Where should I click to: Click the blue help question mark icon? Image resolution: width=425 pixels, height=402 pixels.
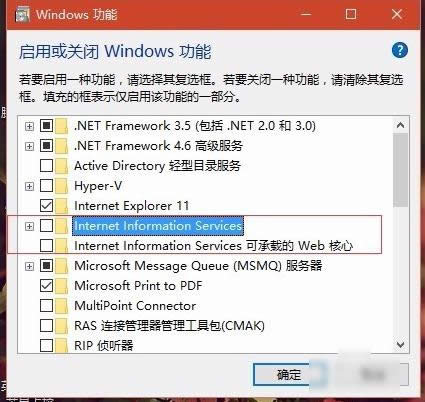pyautogui.click(x=400, y=51)
